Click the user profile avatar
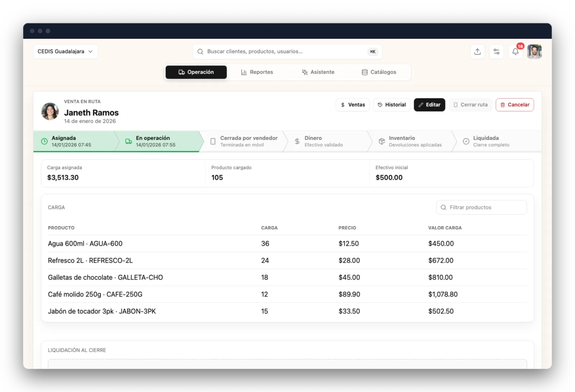The width and height of the screenshot is (575, 392). tap(534, 52)
